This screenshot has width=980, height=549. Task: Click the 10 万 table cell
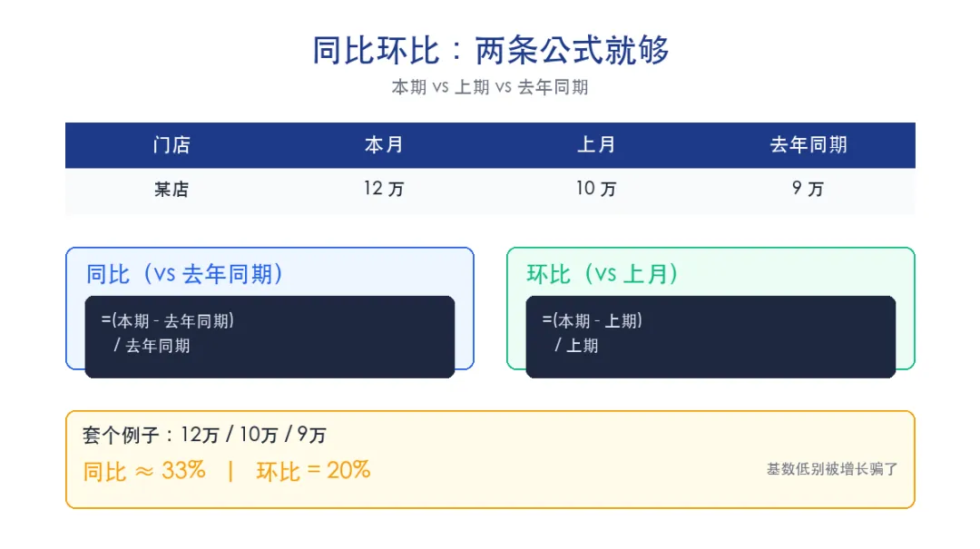click(596, 188)
